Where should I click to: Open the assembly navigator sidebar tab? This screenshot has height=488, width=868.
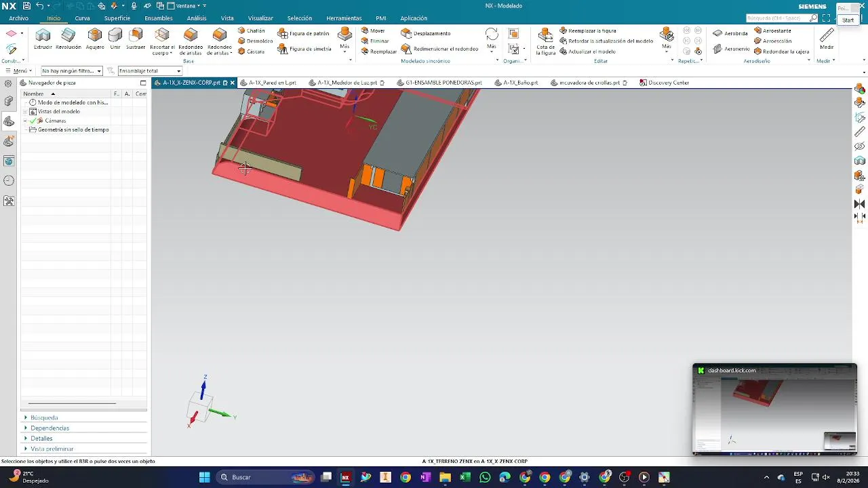[x=9, y=102]
